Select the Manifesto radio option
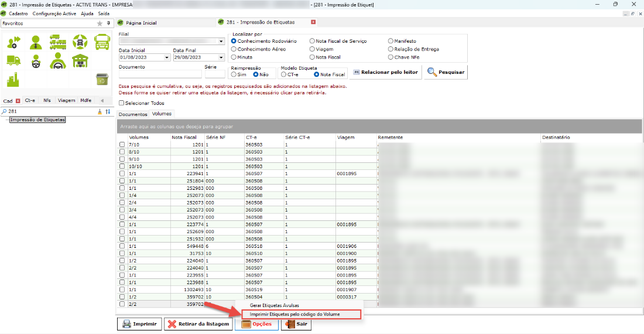This screenshot has width=644, height=334. 390,41
